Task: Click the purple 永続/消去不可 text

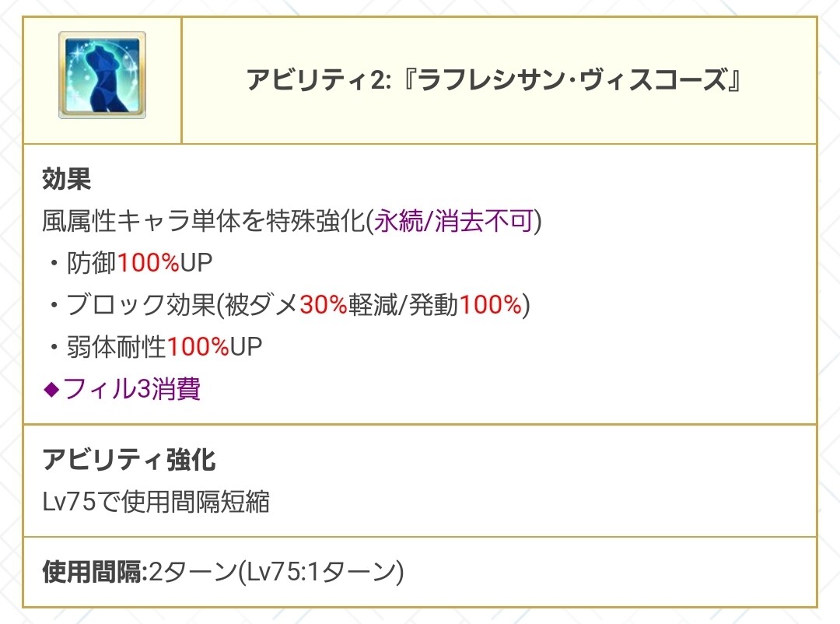Action: pyautogui.click(x=454, y=223)
